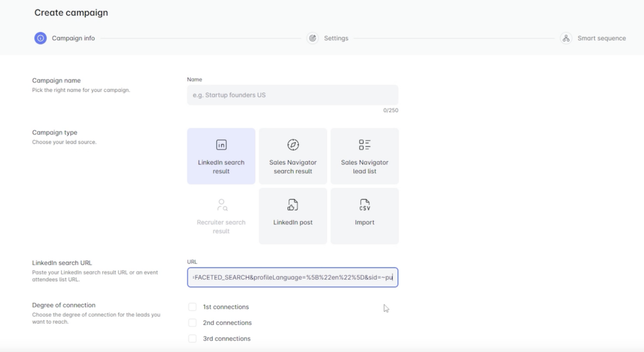This screenshot has width=644, height=352.
Task: Click inside the LinkedIn search URL field
Action: click(292, 277)
